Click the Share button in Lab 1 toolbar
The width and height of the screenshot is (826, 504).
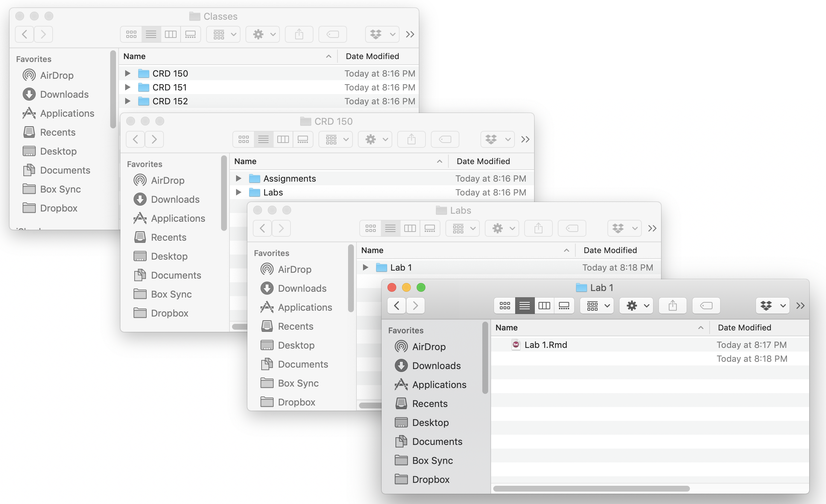(672, 306)
